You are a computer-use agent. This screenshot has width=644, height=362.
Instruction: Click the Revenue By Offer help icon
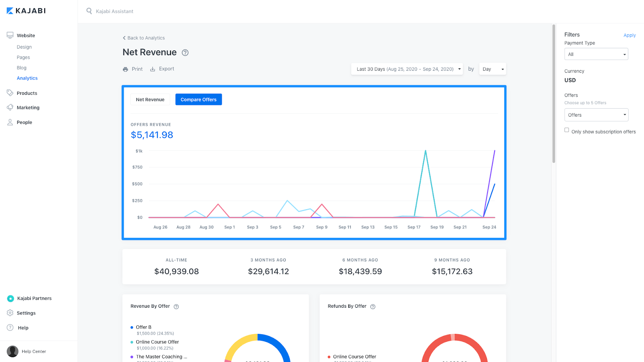tap(176, 306)
